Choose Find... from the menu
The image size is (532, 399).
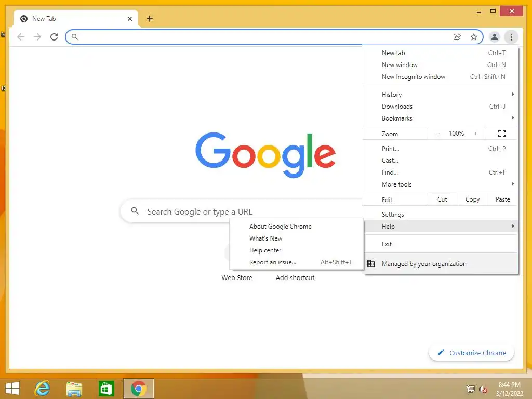pyautogui.click(x=440, y=172)
